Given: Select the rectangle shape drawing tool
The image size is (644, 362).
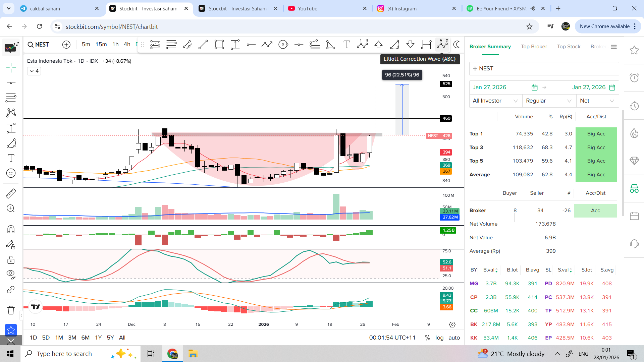Looking at the screenshot, I should click(219, 44).
